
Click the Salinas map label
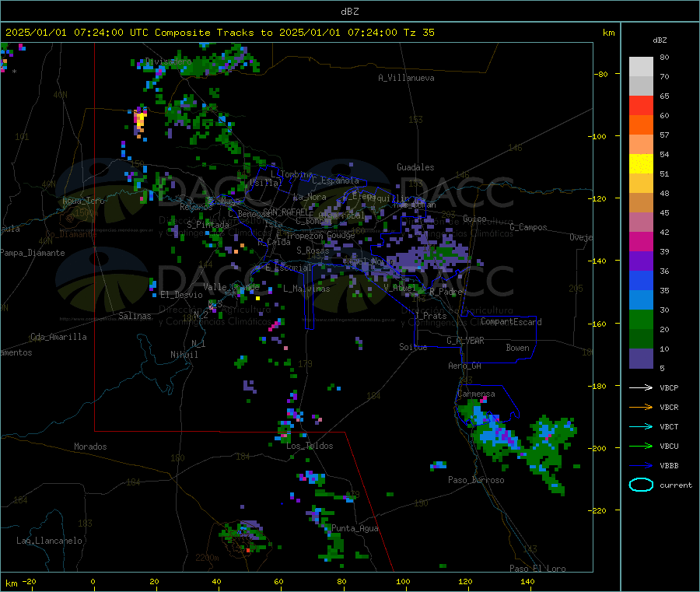pos(135,316)
